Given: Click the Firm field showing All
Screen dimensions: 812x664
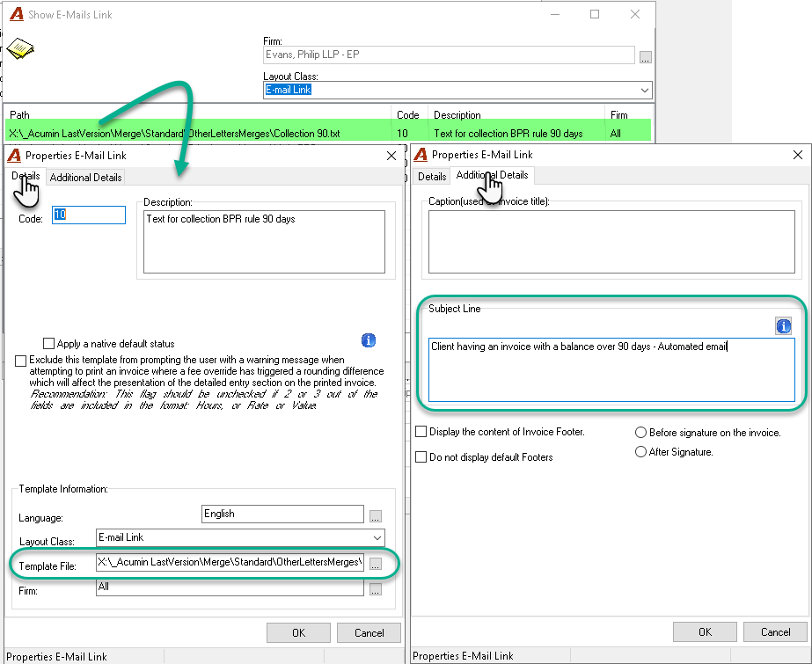Looking at the screenshot, I should (230, 587).
